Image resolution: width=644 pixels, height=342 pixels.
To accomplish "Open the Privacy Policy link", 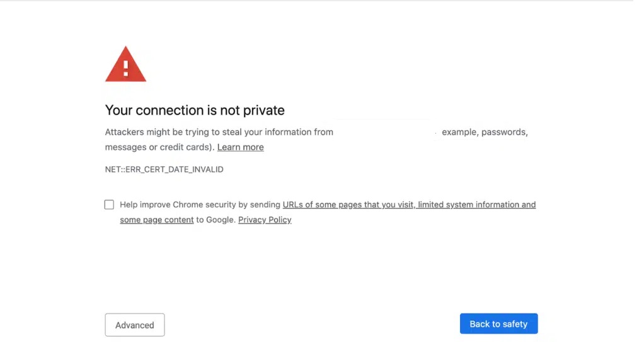I will point(265,220).
